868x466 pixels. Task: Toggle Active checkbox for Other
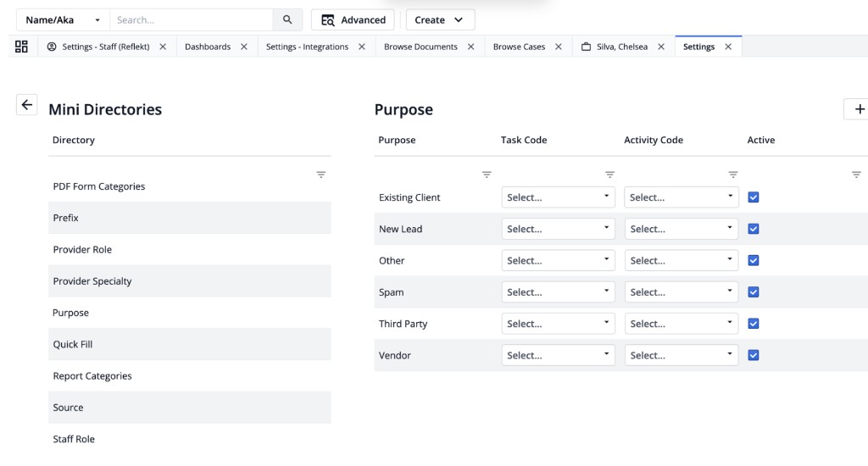754,260
